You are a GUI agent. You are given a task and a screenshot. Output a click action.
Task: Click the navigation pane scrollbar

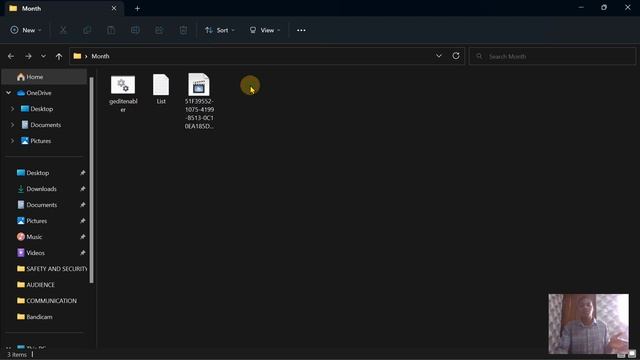tap(91, 180)
